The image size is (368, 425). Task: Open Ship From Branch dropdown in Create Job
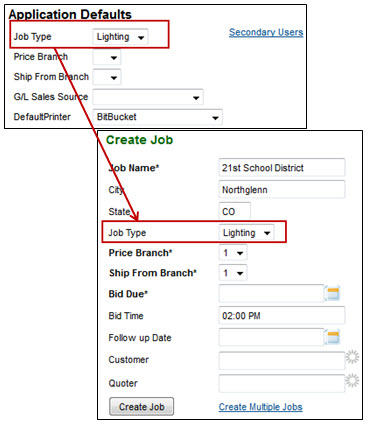[x=233, y=273]
